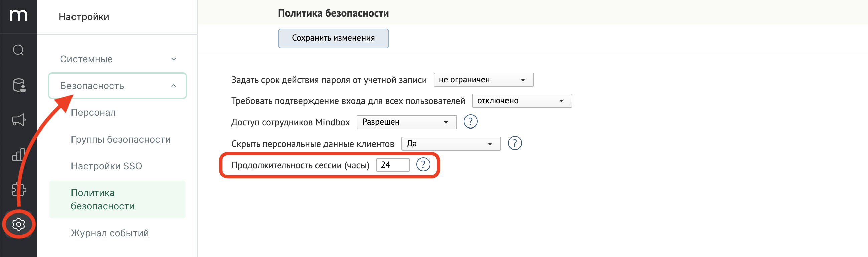868x257 pixels.
Task: Click Сохранить изменения button
Action: [x=333, y=38]
